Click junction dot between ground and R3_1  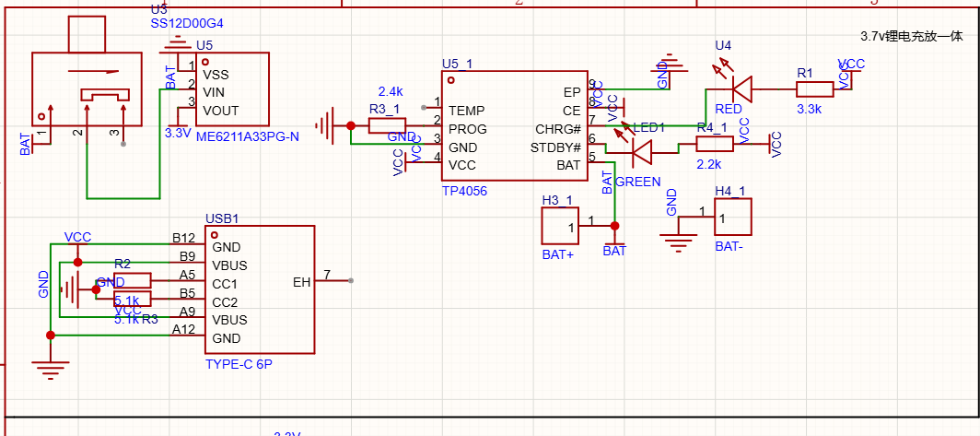[351, 125]
